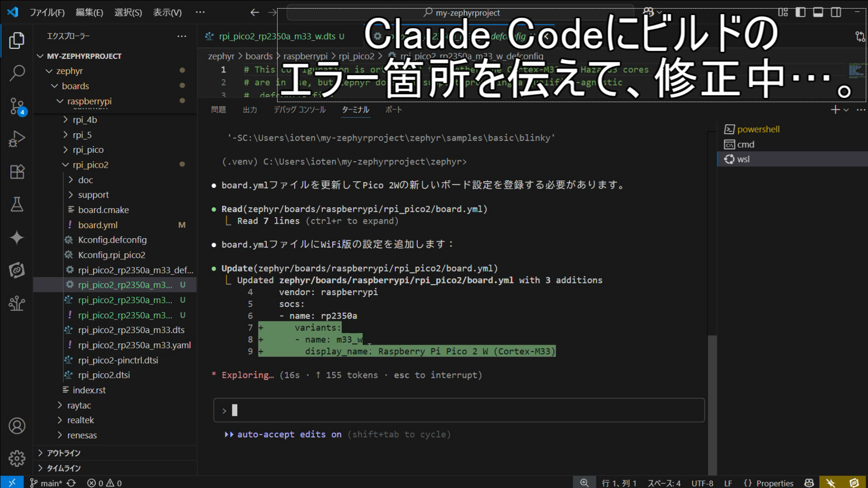
Task: Open Kconfig.defconfig file
Action: [x=115, y=240]
